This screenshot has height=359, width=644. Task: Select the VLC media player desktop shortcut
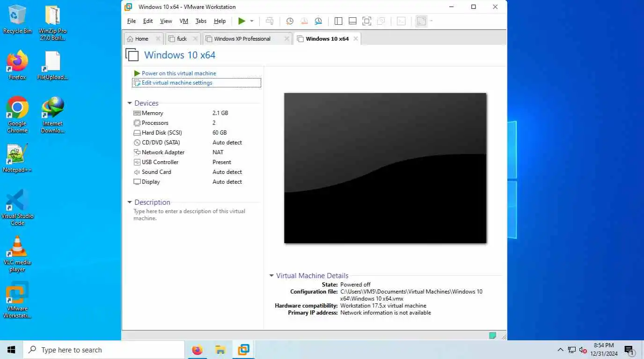17,254
